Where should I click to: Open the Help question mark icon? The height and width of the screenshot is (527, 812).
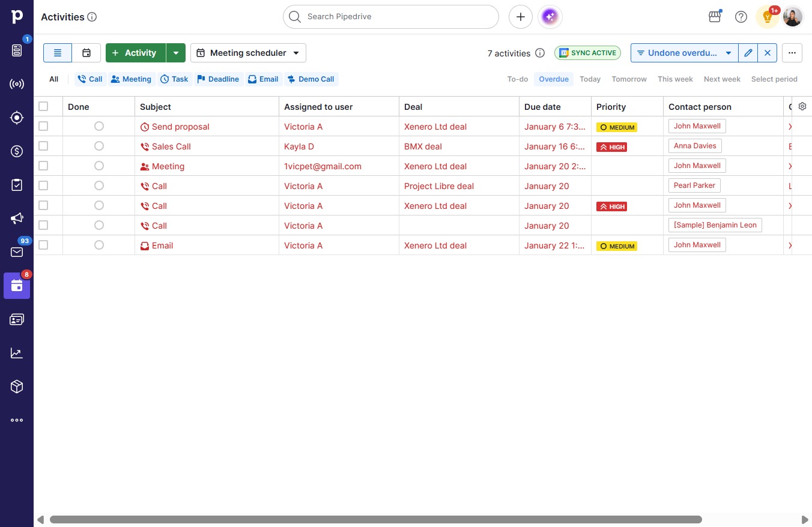pyautogui.click(x=741, y=17)
